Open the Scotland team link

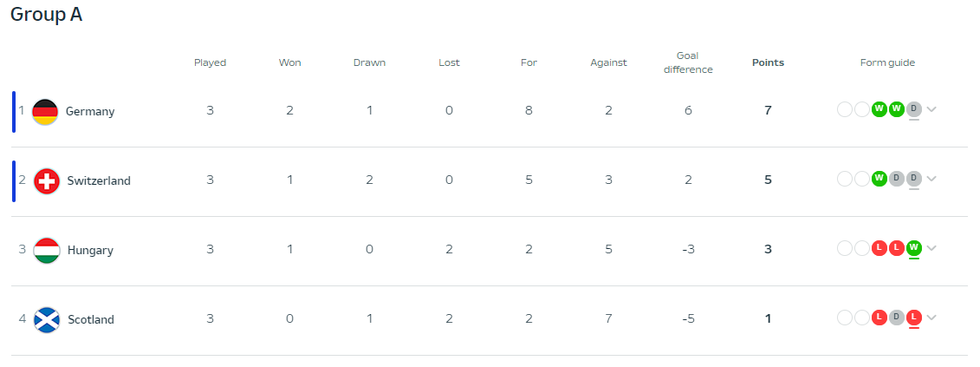pos(91,320)
